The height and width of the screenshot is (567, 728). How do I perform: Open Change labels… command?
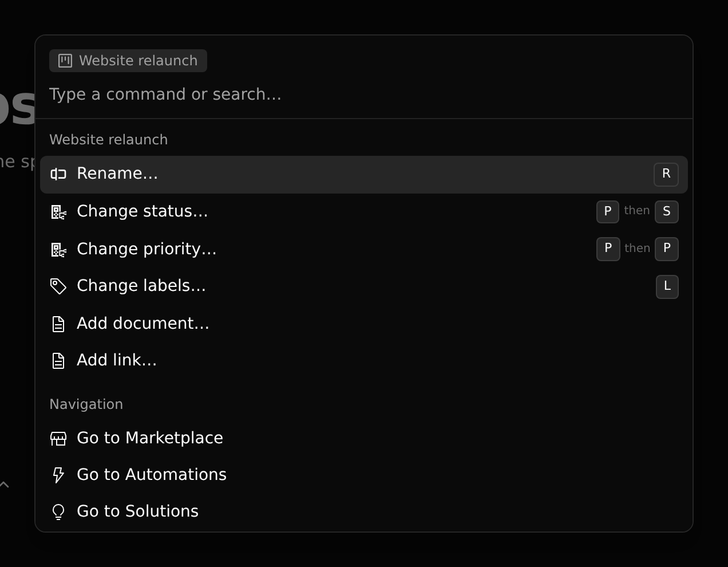[364, 286]
